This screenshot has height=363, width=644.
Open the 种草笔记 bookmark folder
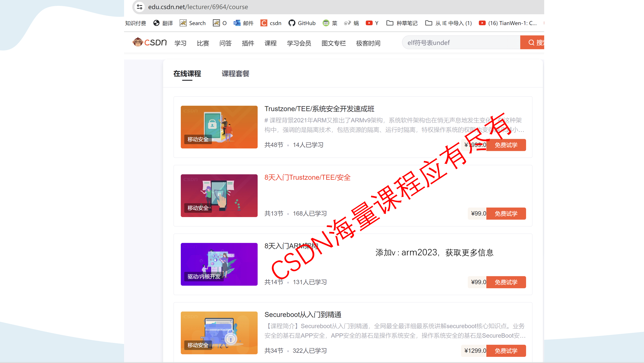click(402, 23)
